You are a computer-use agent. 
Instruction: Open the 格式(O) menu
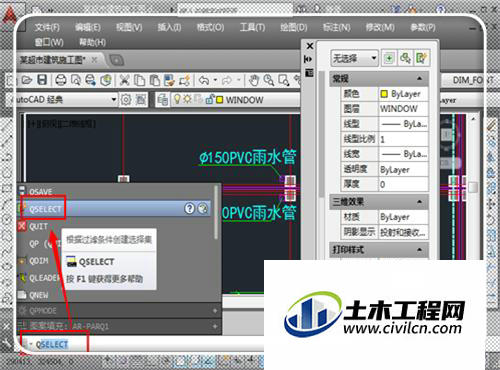click(x=210, y=27)
